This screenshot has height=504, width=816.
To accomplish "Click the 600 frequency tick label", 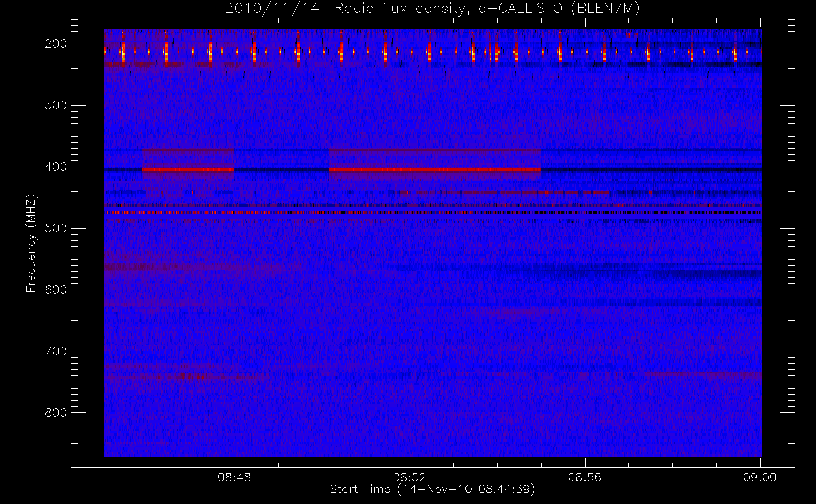I will coord(55,290).
